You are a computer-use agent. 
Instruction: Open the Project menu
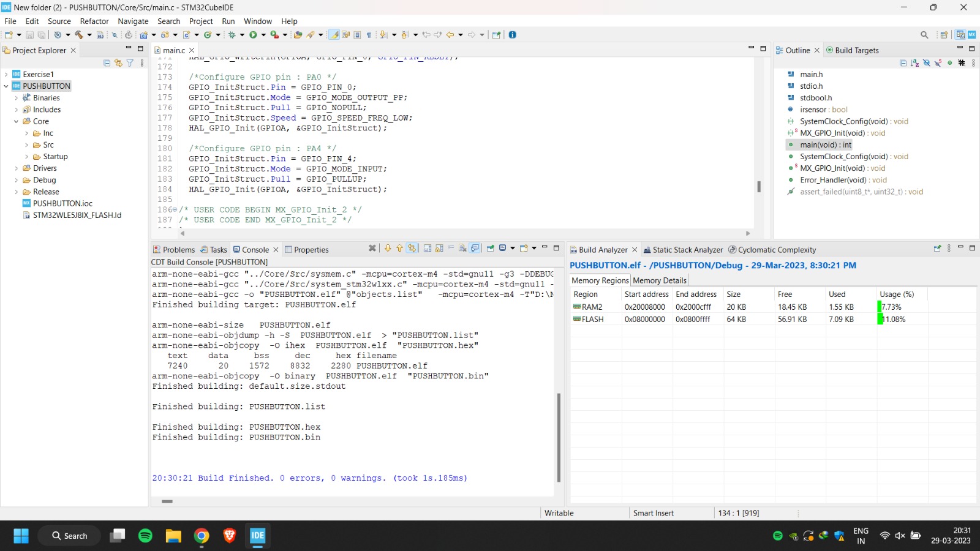(x=201, y=21)
